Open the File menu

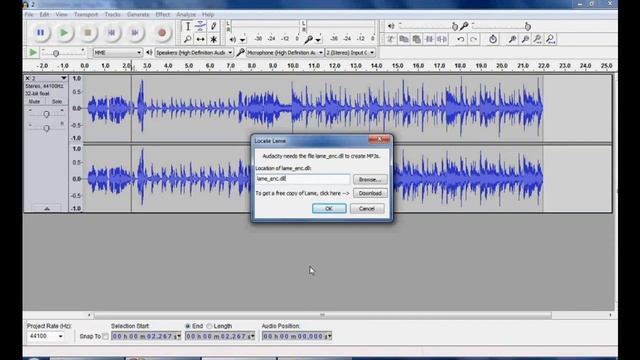pyautogui.click(x=29, y=14)
